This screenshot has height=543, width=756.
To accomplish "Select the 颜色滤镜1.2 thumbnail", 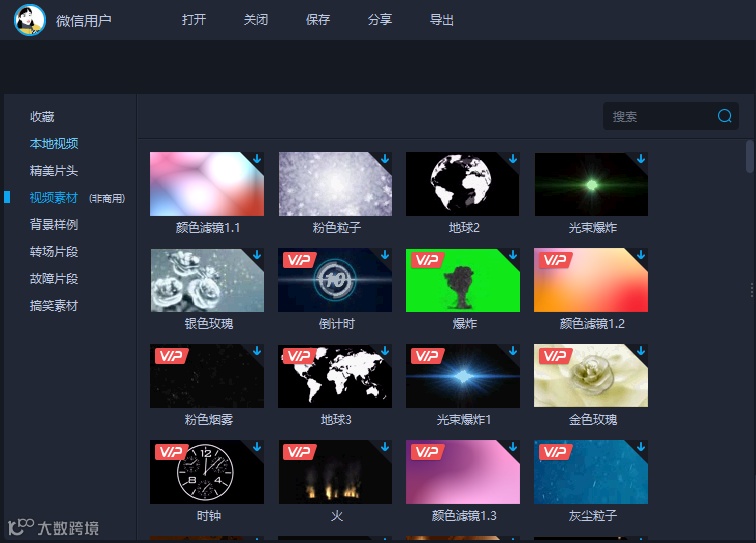I will [x=591, y=280].
